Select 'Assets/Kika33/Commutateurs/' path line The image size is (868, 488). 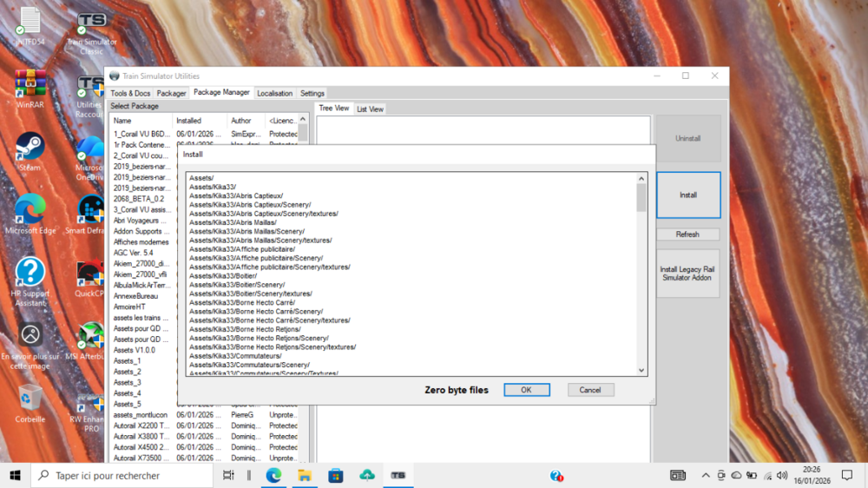tap(235, 356)
